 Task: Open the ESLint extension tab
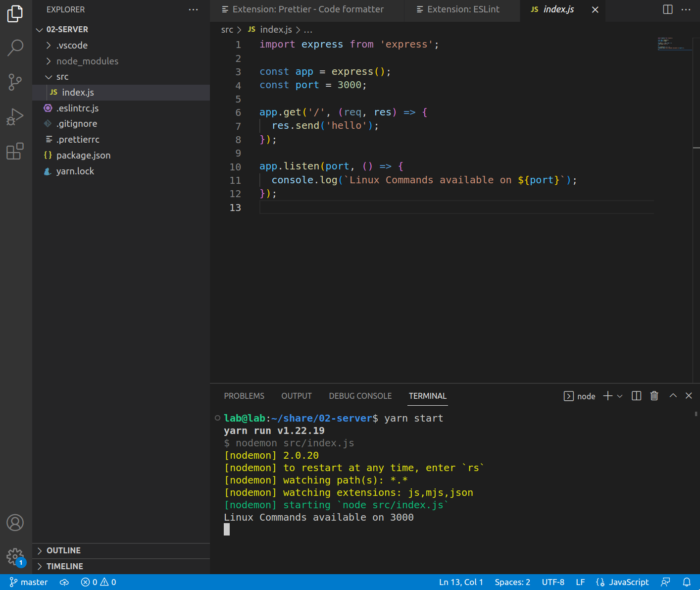(x=463, y=9)
